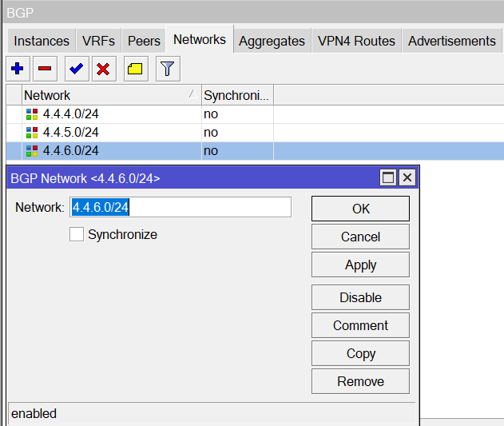Viewport: 504px width, 426px height.
Task: Open the Aggregates tab
Action: pyautogui.click(x=272, y=41)
